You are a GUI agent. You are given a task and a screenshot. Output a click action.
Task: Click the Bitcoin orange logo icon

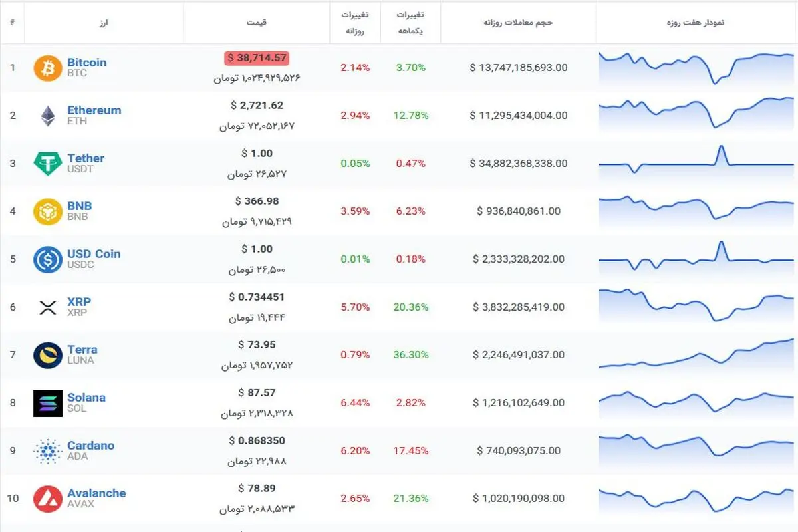click(x=48, y=68)
